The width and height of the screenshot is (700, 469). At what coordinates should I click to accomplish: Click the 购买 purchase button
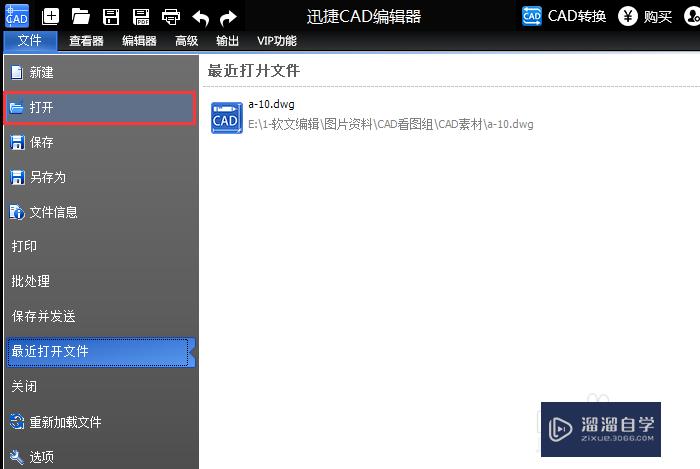(645, 17)
